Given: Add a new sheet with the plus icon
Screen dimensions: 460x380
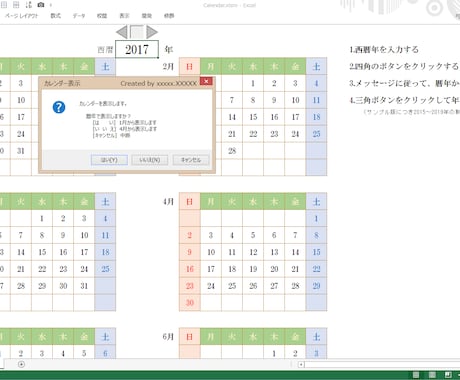Looking at the screenshot, I should (x=21, y=364).
